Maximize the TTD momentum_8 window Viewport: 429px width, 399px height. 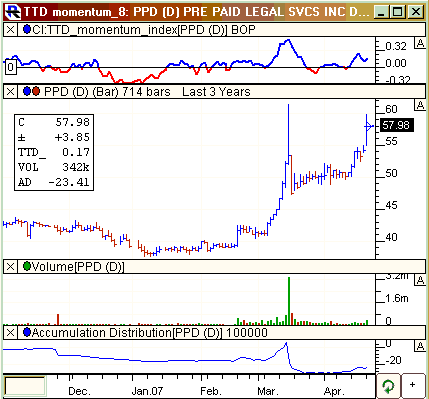click(x=397, y=12)
